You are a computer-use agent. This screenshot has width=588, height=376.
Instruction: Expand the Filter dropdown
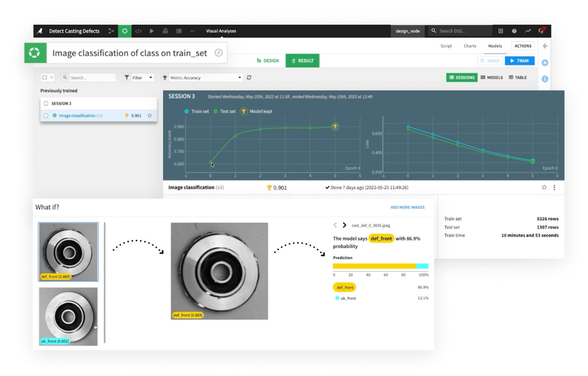point(138,77)
